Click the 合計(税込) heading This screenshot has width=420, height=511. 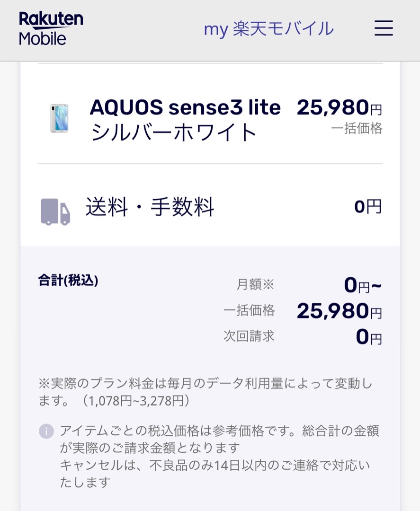pos(68,280)
